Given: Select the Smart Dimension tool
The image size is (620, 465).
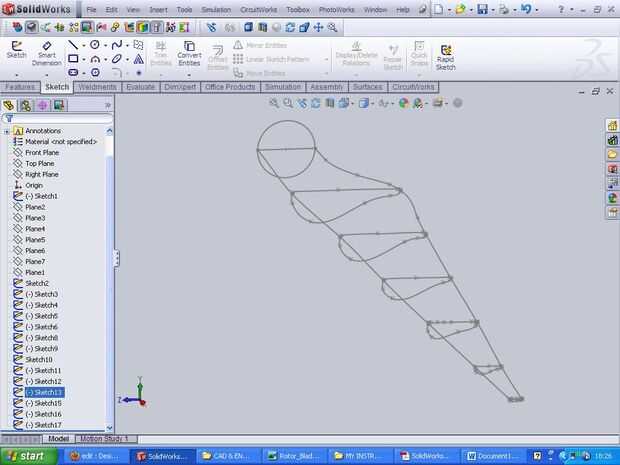Looking at the screenshot, I should [x=47, y=53].
